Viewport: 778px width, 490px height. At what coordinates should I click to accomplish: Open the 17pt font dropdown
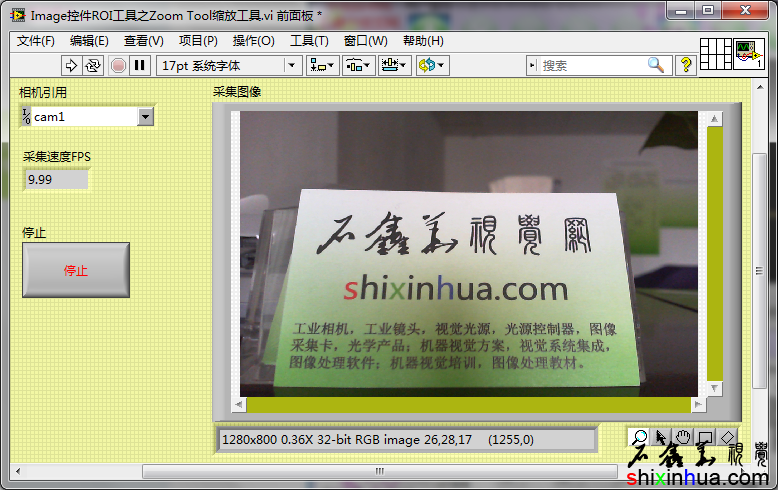tap(229, 65)
